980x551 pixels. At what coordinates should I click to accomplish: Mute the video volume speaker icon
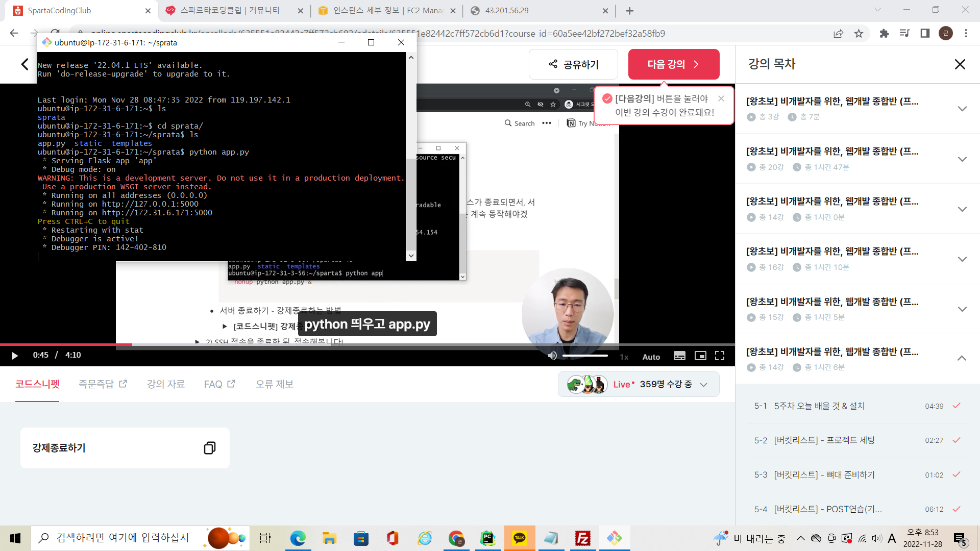pyautogui.click(x=552, y=356)
